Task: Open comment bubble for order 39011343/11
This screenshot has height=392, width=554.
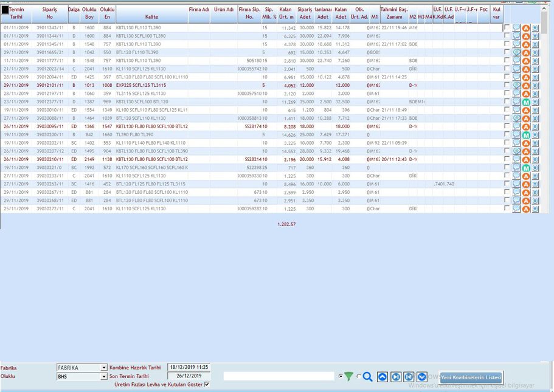Action: [x=516, y=28]
